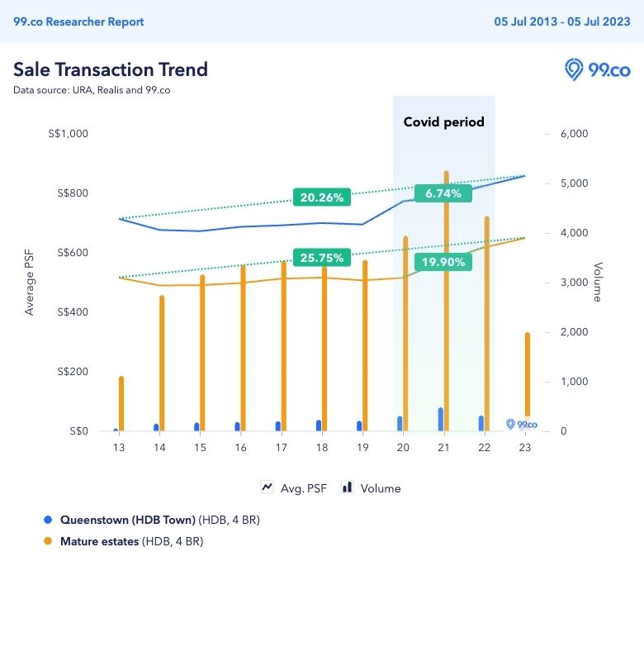
Task: Click the orange Mature estates legend dot
Action: point(48,541)
